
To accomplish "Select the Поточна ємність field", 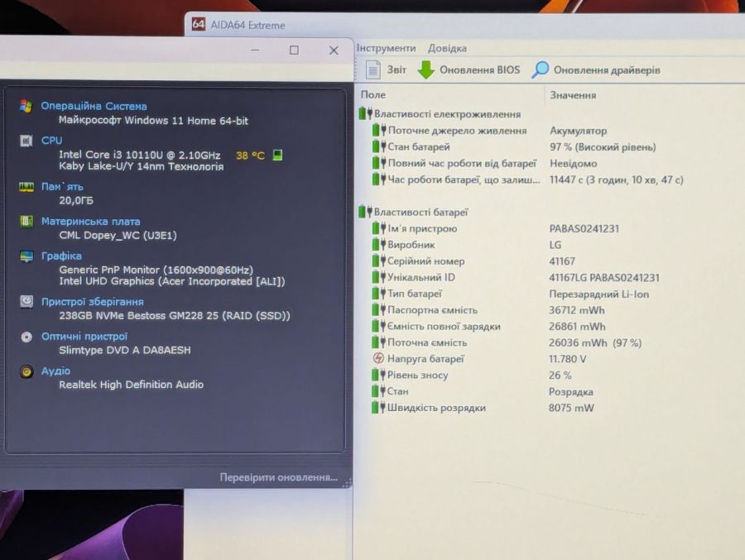I will point(507,342).
